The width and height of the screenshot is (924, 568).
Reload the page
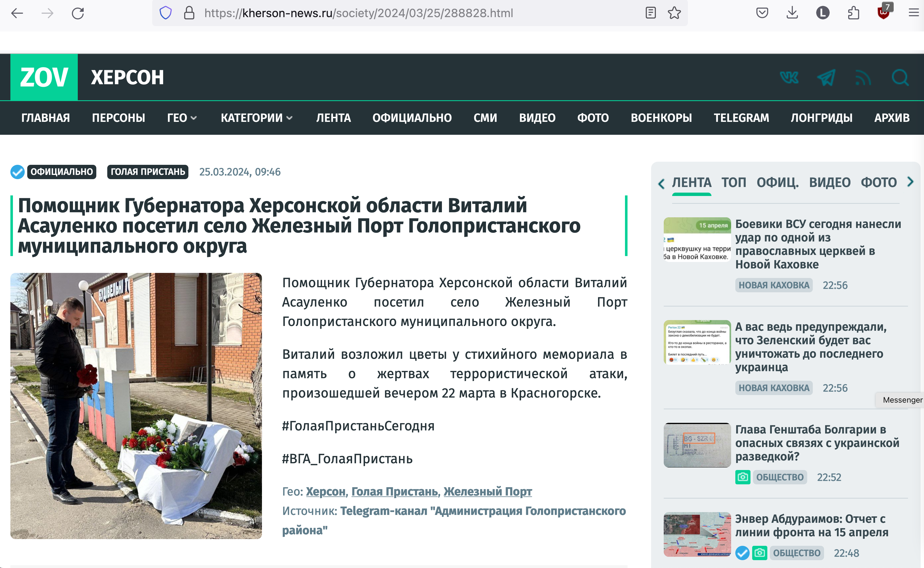(78, 13)
